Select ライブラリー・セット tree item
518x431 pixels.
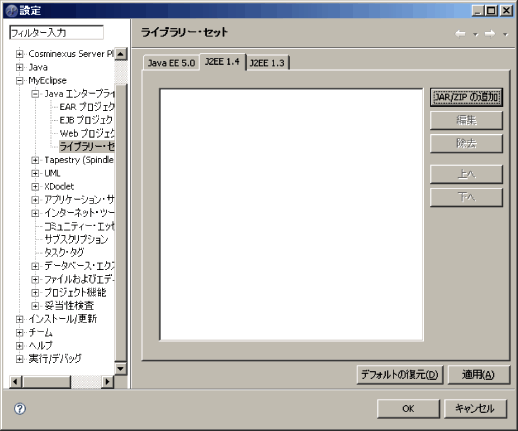click(87, 147)
